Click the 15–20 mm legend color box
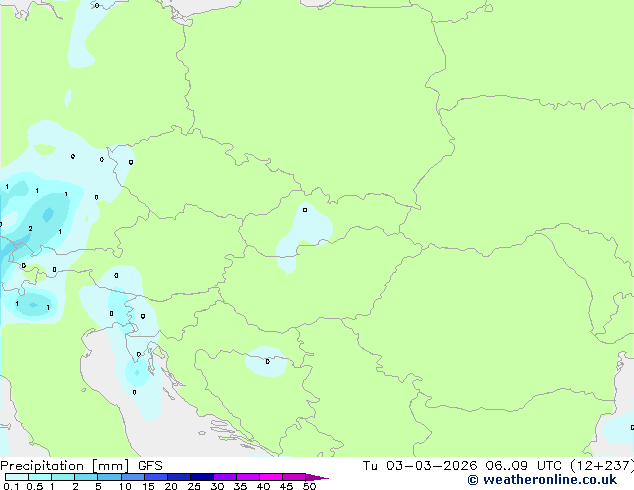634x490 pixels. [x=156, y=477]
